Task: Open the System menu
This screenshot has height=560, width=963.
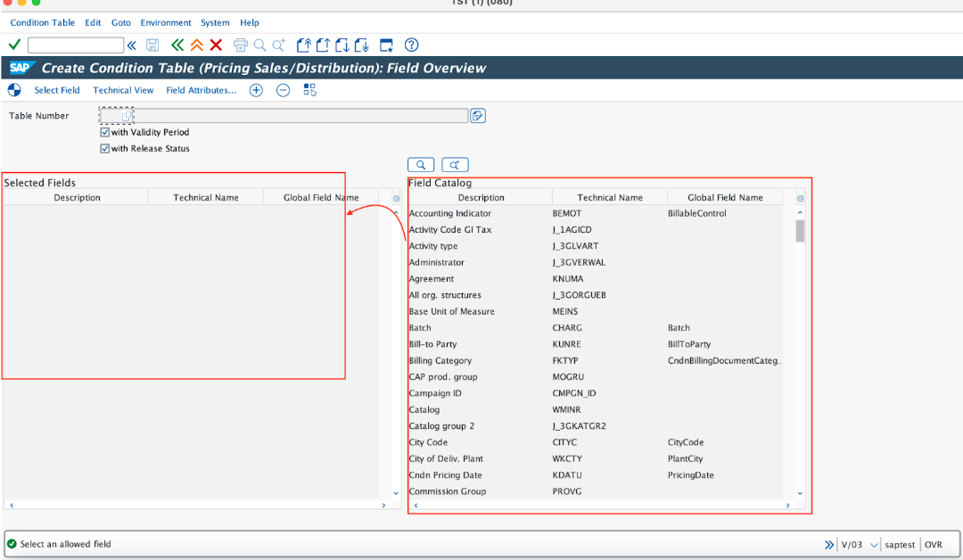Action: 215,22
